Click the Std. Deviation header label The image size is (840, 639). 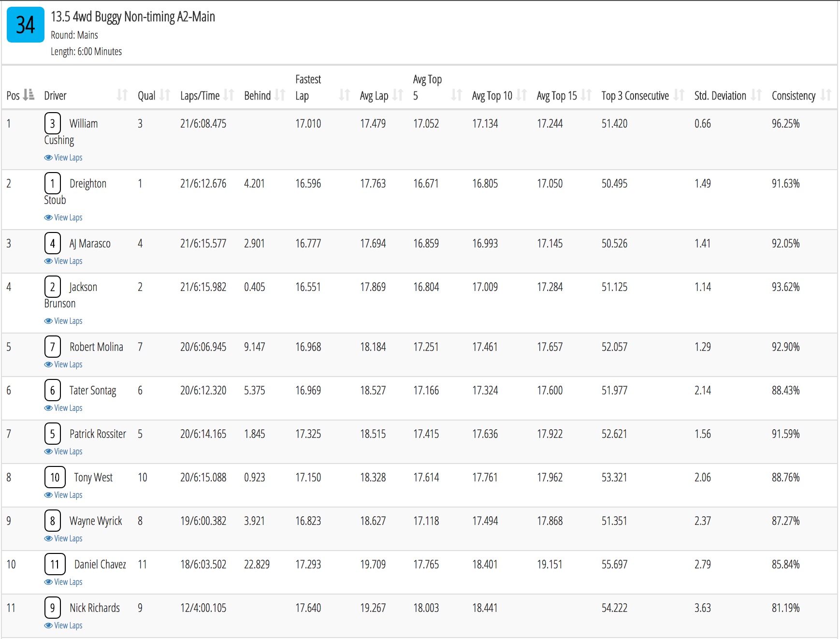tap(720, 96)
